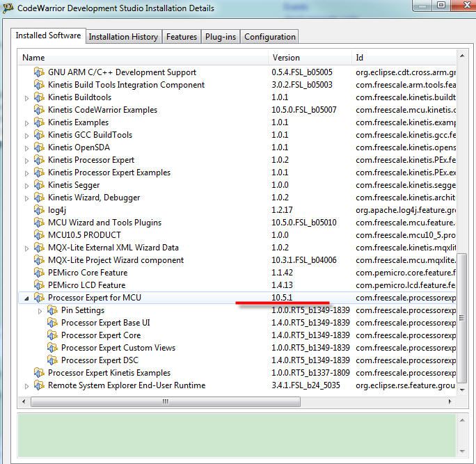The height and width of the screenshot is (464, 476).
Task: Expand the MQX-Lite External XML Wizard Data node
Action: [x=26, y=248]
